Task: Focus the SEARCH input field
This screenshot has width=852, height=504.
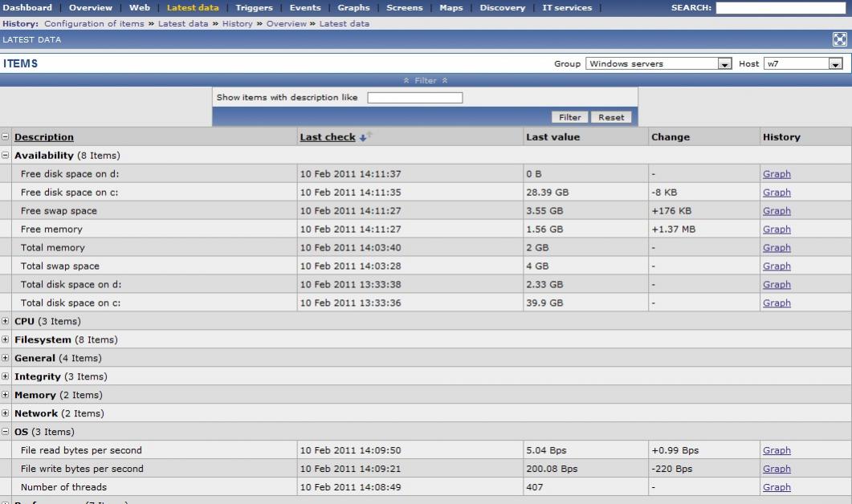Action: click(x=781, y=7)
